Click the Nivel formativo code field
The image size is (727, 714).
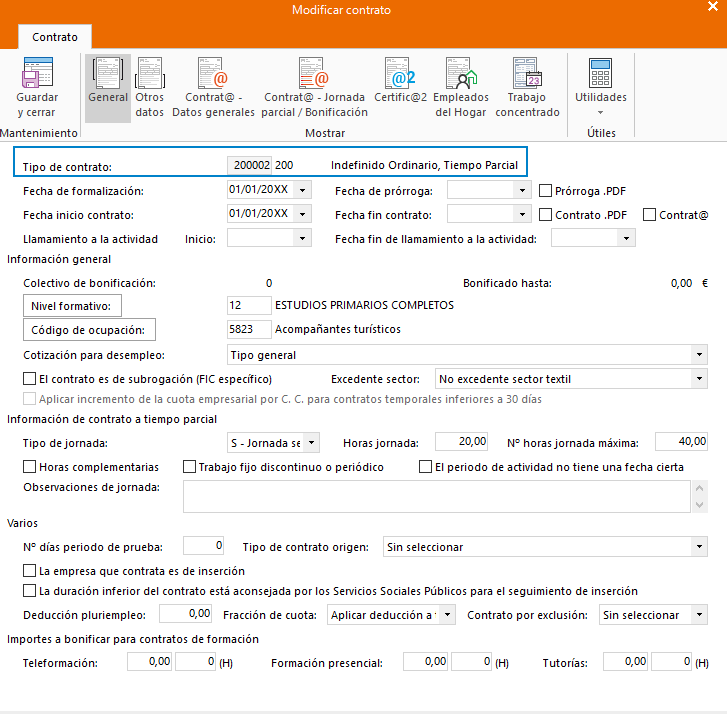pos(249,305)
